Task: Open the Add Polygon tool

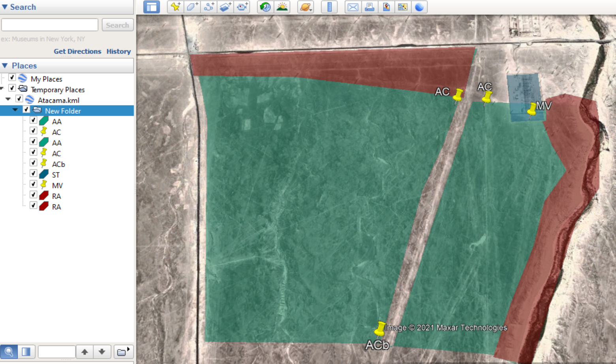Action: click(192, 7)
